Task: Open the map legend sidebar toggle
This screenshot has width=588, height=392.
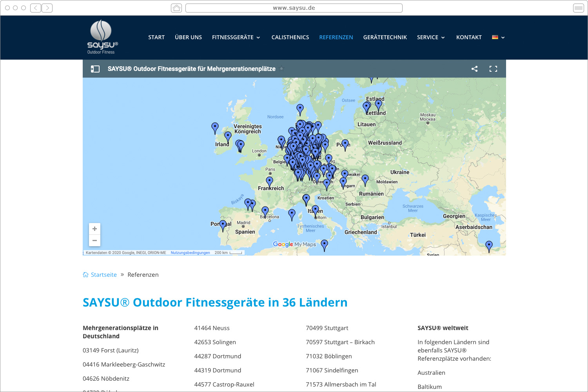Action: pyautogui.click(x=95, y=69)
